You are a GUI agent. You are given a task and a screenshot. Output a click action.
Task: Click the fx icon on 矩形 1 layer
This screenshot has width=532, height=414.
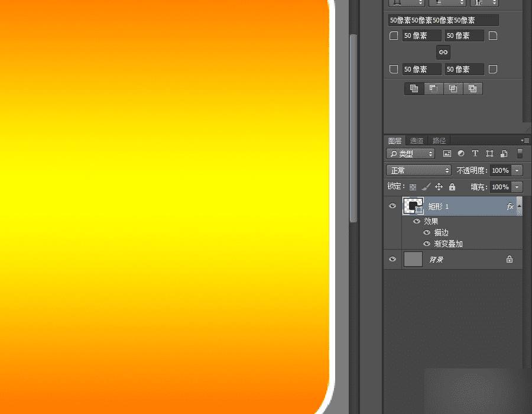(510, 206)
